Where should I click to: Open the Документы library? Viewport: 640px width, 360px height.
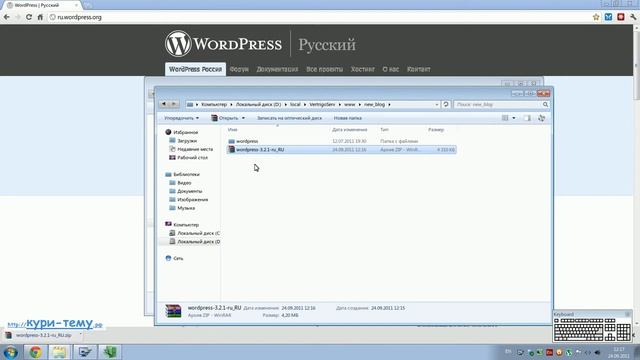(189, 191)
